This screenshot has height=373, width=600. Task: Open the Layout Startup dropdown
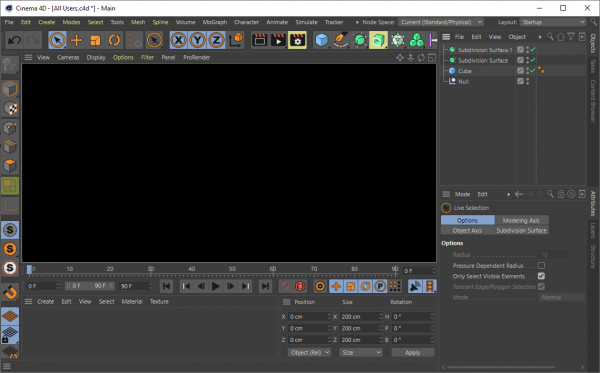click(x=553, y=22)
